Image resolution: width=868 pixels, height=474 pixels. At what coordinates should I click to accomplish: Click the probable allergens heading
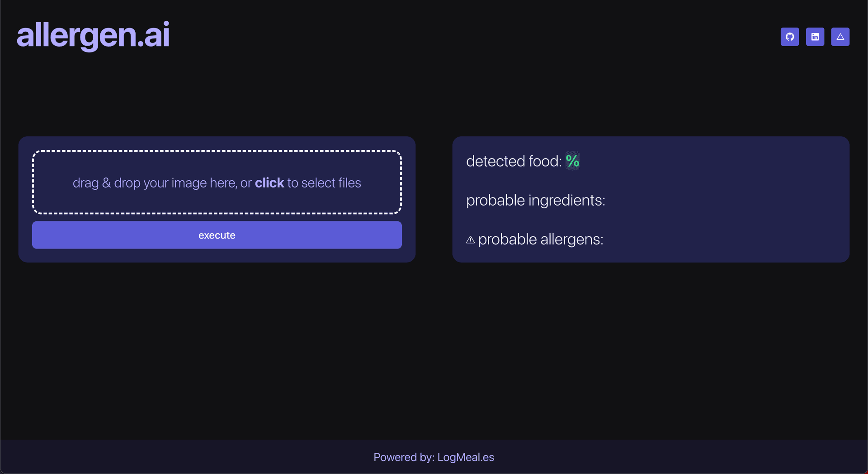click(x=541, y=239)
